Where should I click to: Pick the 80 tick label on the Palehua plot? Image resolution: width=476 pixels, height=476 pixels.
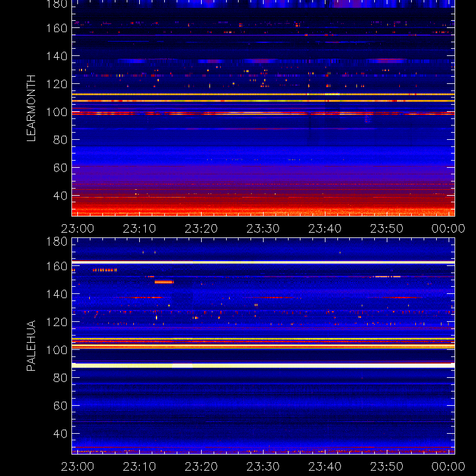click(x=60, y=378)
